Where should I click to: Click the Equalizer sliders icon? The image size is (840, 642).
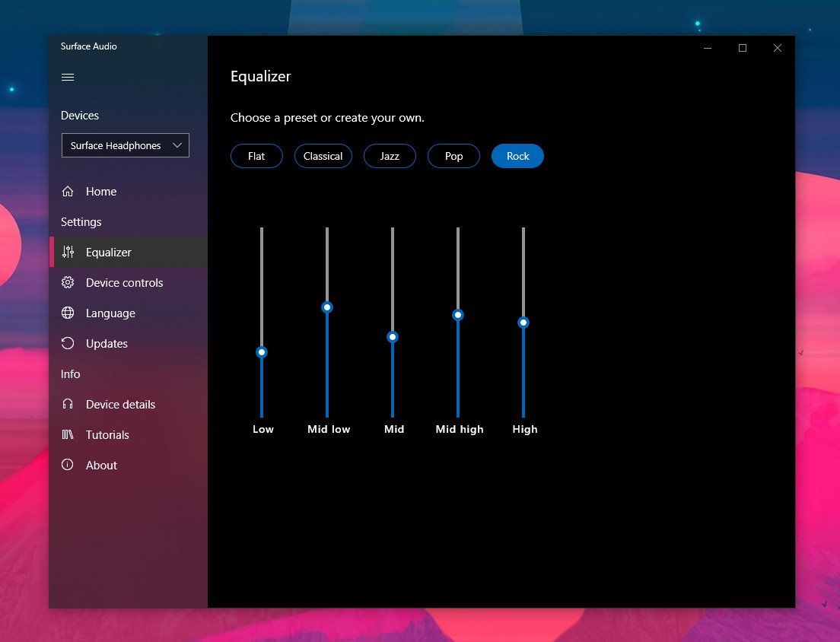coord(68,252)
